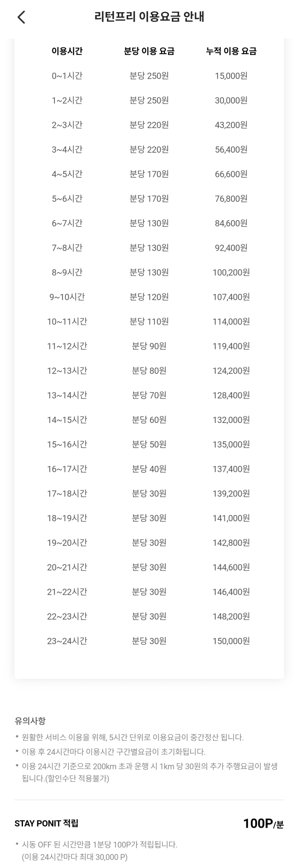Tap the 43,200원 cumulative fee cell
Image resolution: width=298 pixels, height=868 pixels.
(231, 125)
